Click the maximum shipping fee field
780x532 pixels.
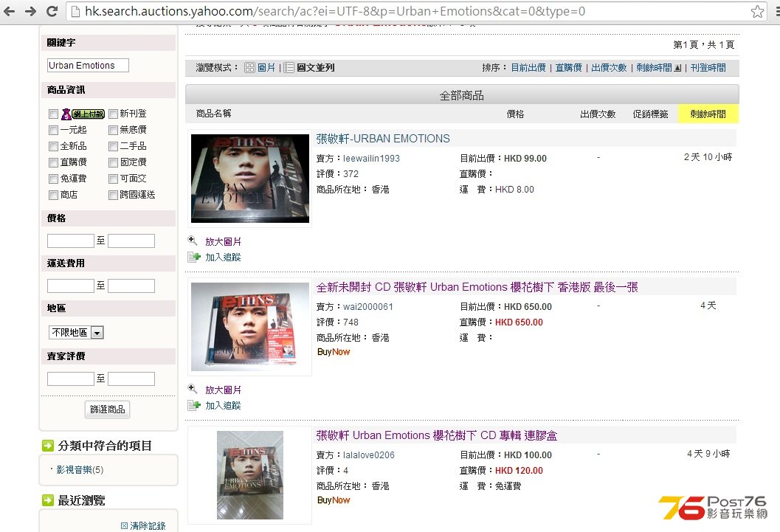coord(131,286)
